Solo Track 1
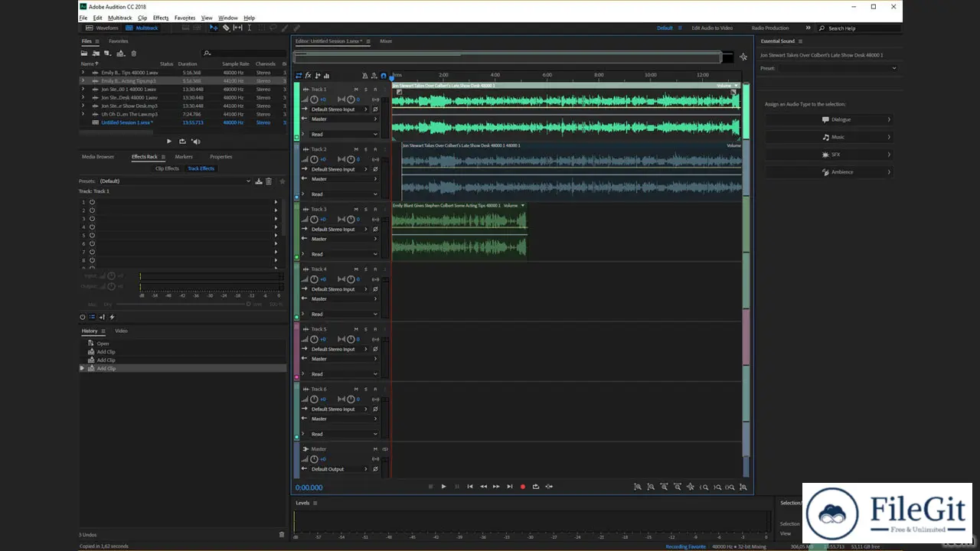Viewport: 980px width, 551px height. coord(366,90)
